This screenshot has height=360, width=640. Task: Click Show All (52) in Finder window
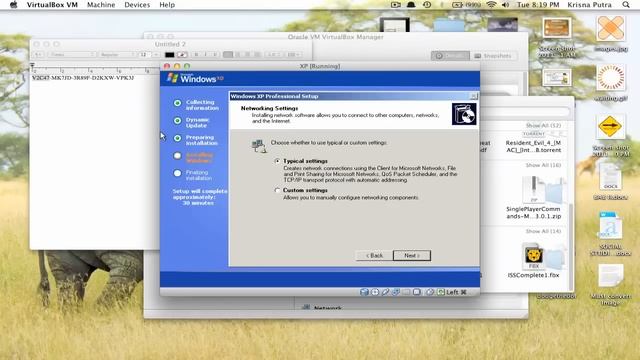click(543, 125)
